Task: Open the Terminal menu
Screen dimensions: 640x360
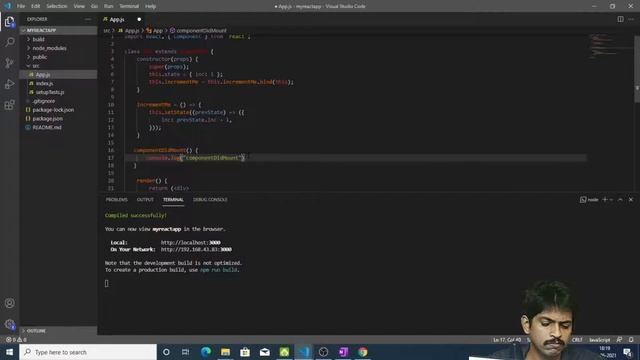Action: [129, 6]
